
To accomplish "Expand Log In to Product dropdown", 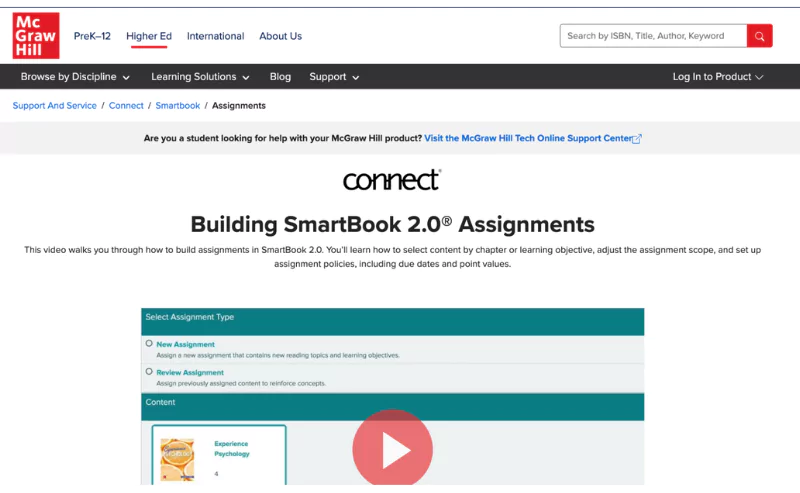I will coord(717,77).
